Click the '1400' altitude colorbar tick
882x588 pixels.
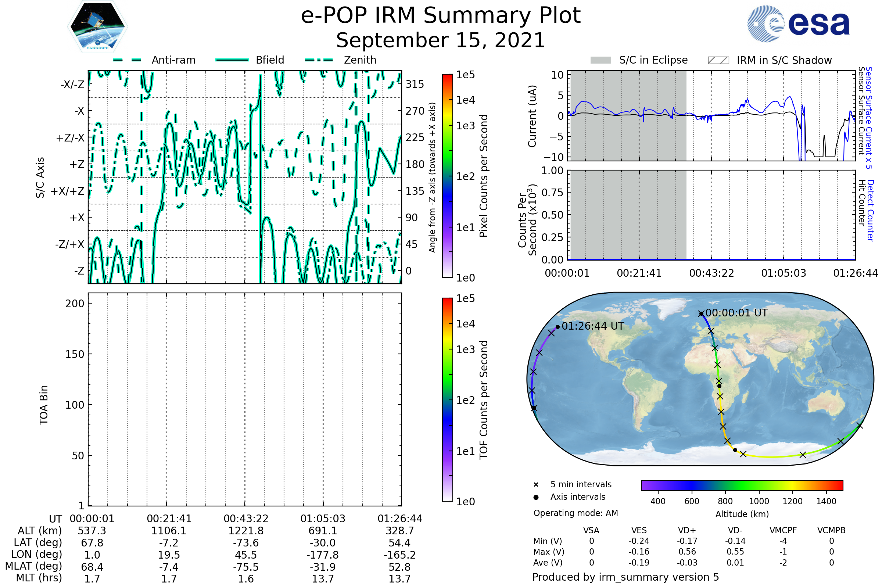coord(826,501)
